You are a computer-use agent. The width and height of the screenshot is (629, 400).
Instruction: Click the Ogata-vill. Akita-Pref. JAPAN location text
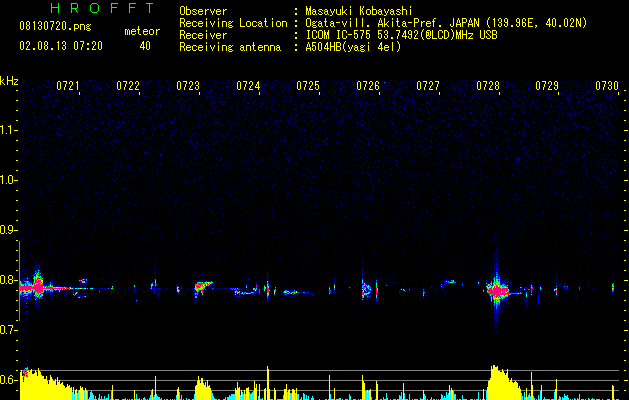click(x=446, y=23)
